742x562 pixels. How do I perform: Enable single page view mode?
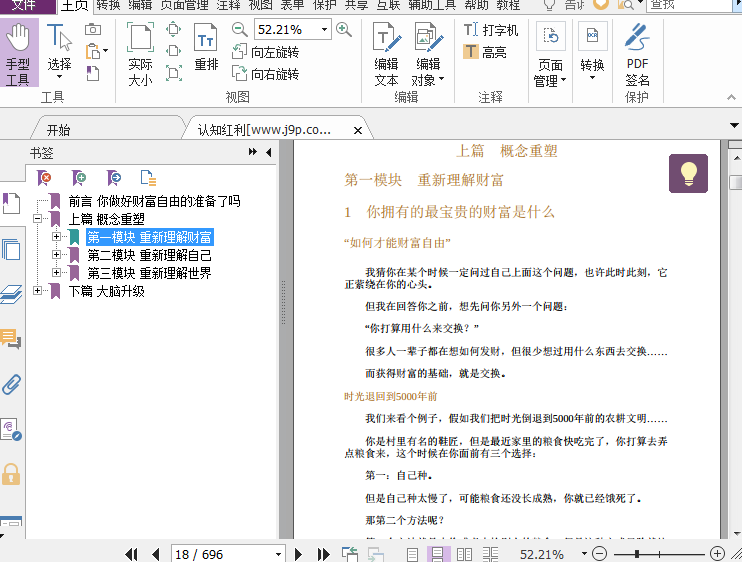click(412, 554)
